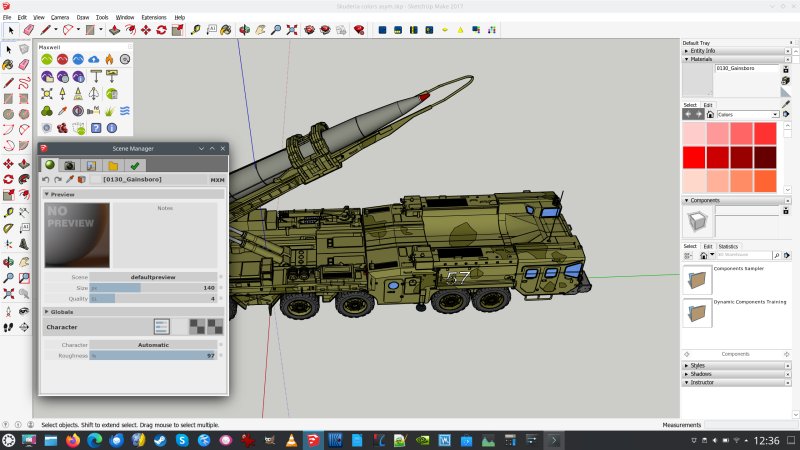Viewport: 800px width, 450px height.
Task: Open Firefox from the taskbar
Action: [x=73, y=440]
